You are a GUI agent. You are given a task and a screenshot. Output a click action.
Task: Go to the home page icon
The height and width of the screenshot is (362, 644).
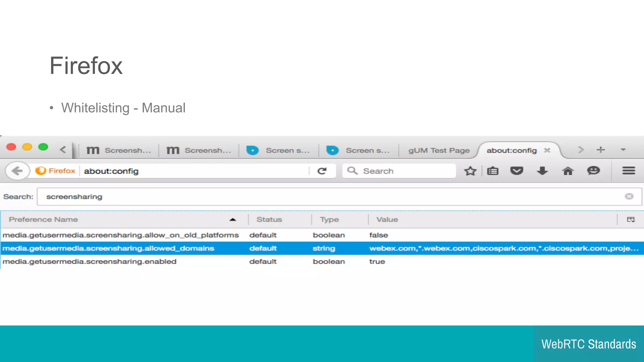tap(568, 171)
